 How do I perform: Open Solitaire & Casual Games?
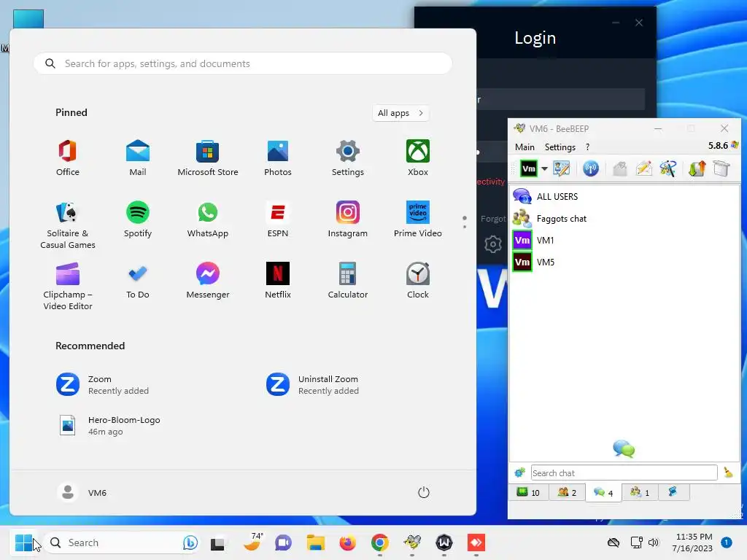68,225
